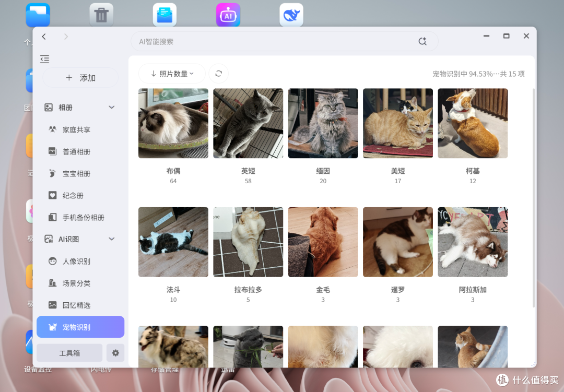
Task: Collapse the sidebar with the menu-fold icon
Action: pyautogui.click(x=44, y=59)
